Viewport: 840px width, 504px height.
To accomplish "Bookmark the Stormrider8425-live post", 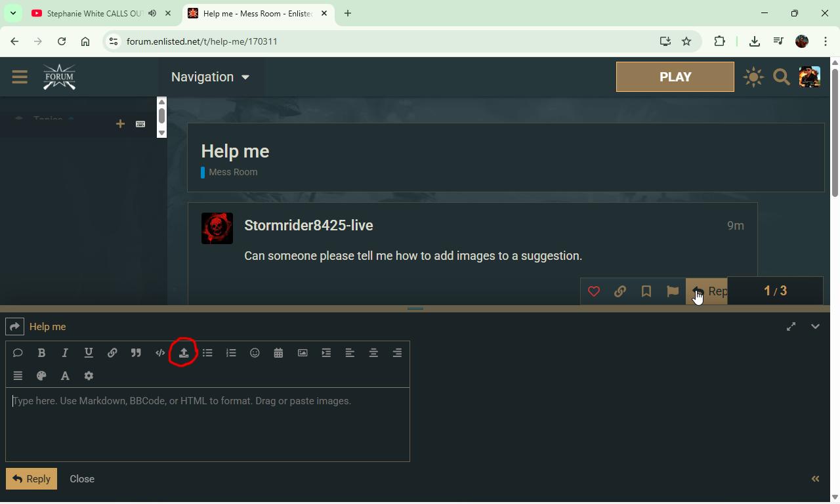I will [646, 291].
